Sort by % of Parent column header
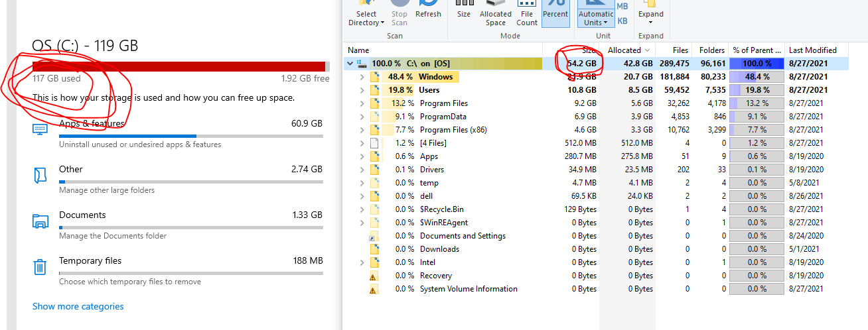 point(756,50)
